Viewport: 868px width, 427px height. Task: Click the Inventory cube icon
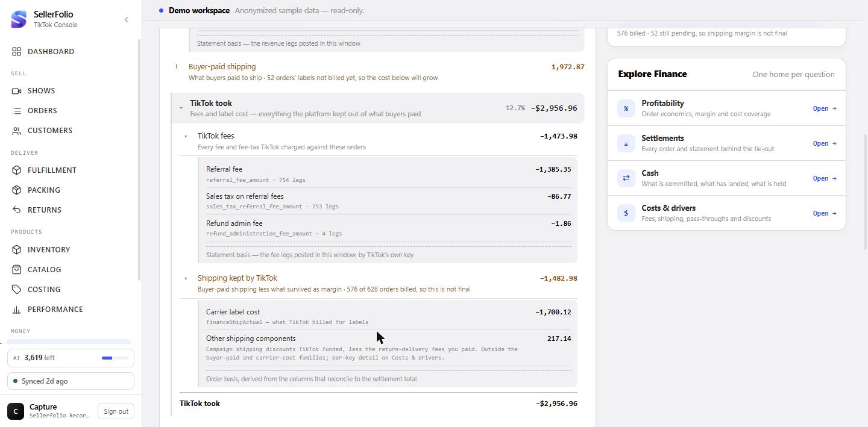tap(17, 250)
